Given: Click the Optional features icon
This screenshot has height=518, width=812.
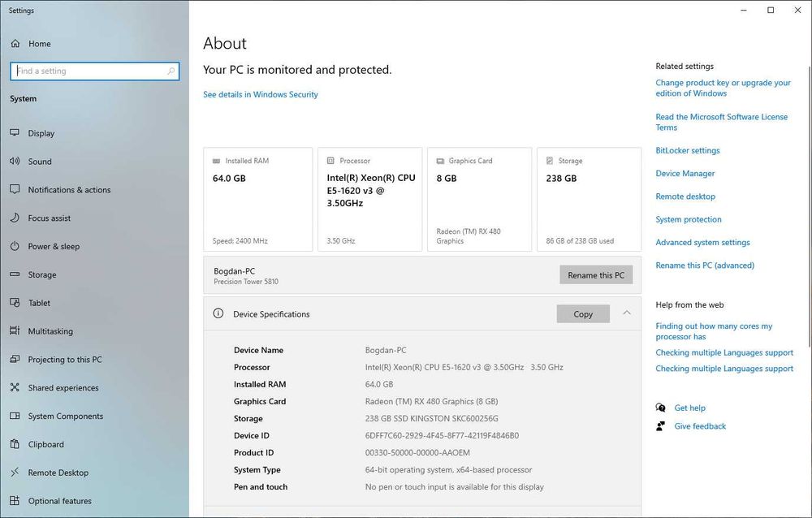Looking at the screenshot, I should point(15,500).
